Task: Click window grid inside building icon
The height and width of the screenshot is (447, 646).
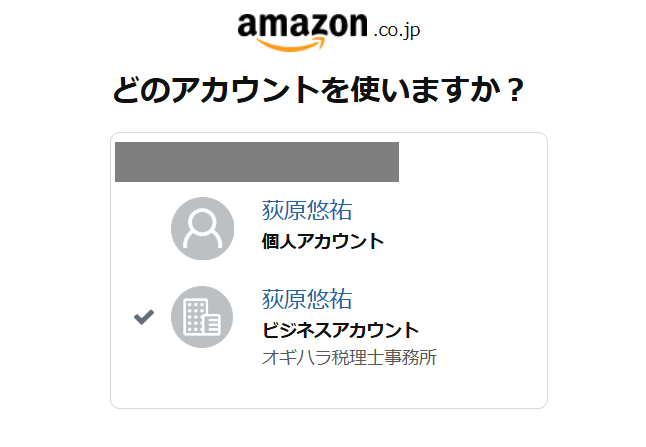Action: (x=197, y=315)
